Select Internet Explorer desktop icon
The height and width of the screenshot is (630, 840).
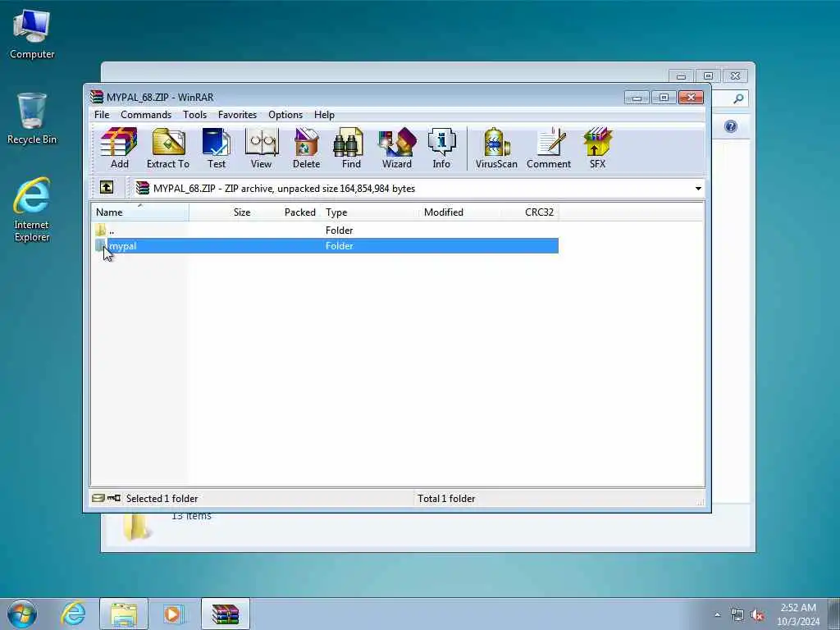32,209
